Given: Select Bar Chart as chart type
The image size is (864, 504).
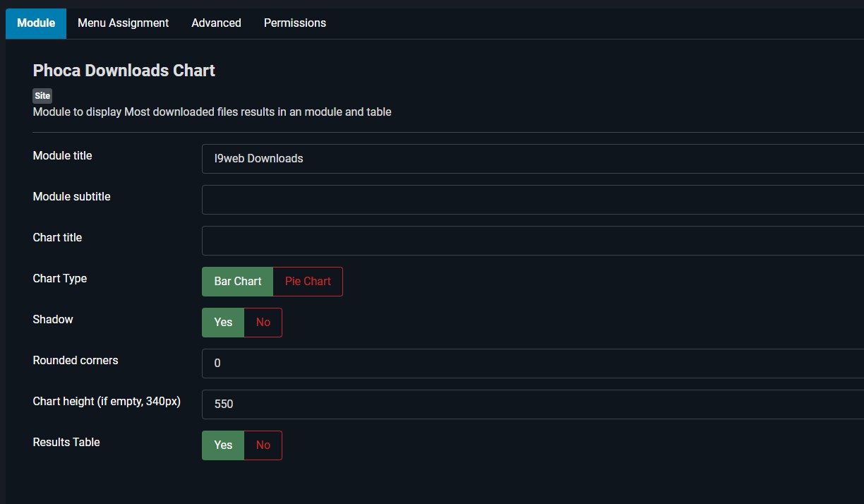Looking at the screenshot, I should [x=237, y=282].
